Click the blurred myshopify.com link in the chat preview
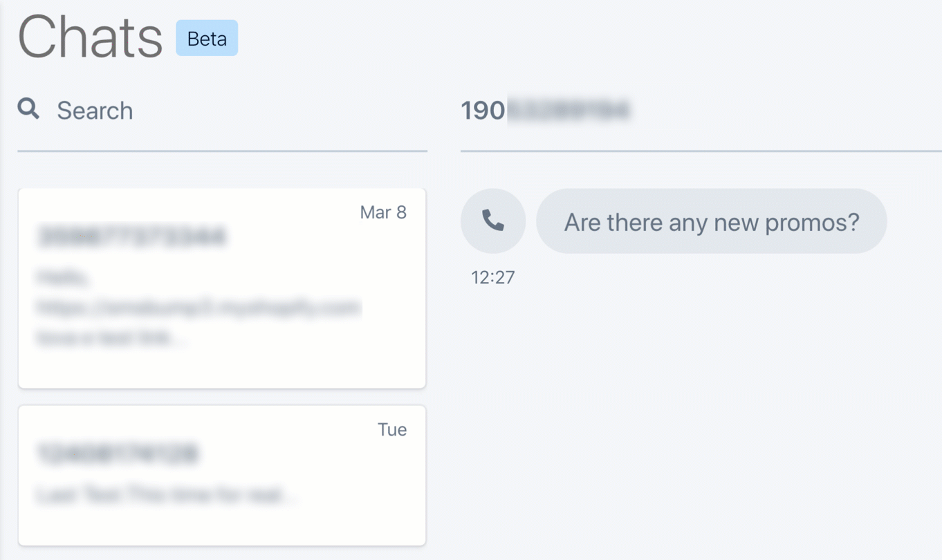 (199, 308)
